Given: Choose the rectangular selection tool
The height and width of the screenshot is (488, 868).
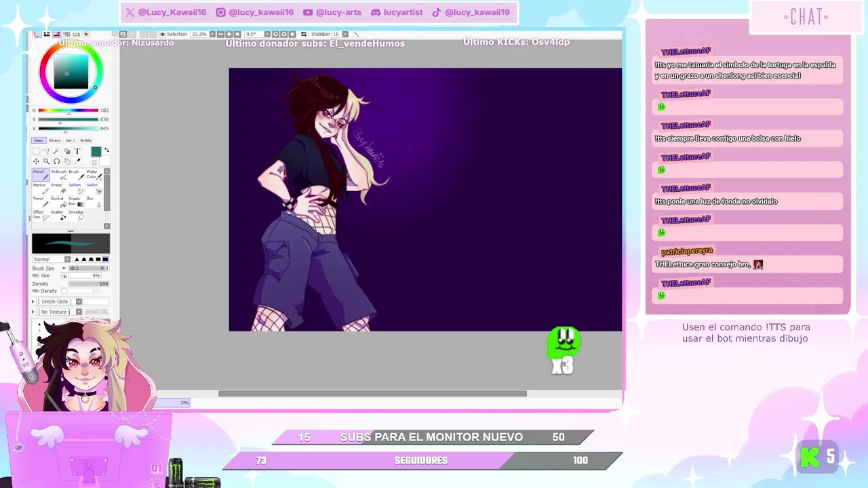Looking at the screenshot, I should 36,151.
